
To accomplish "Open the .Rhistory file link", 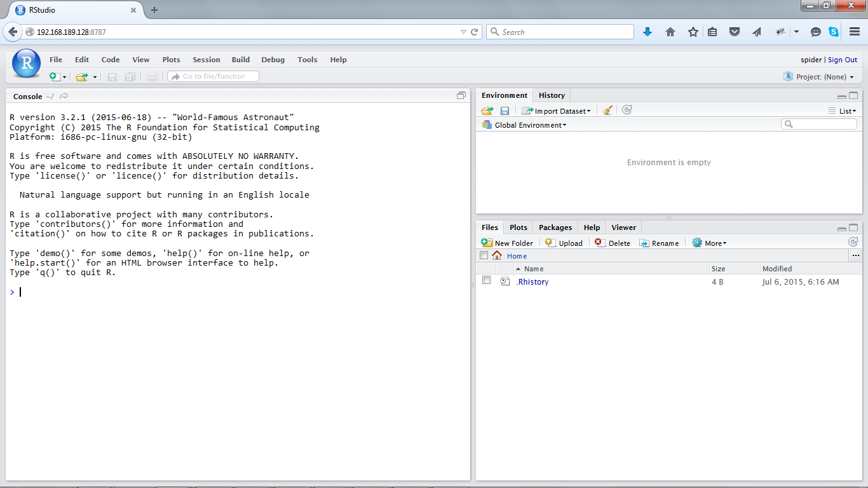I will point(532,282).
